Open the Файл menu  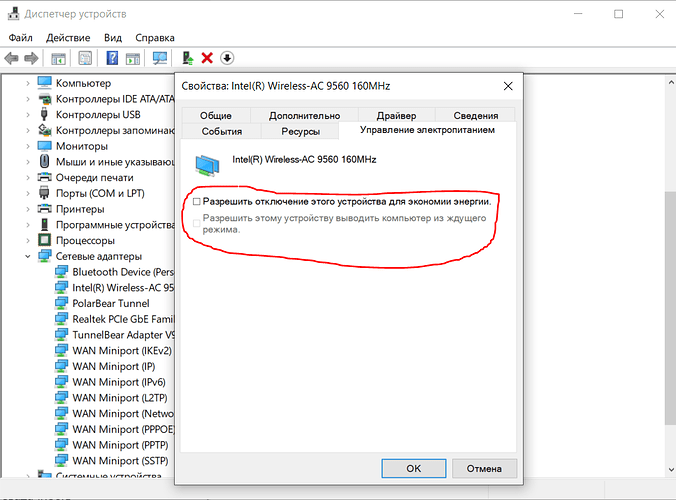click(21, 38)
